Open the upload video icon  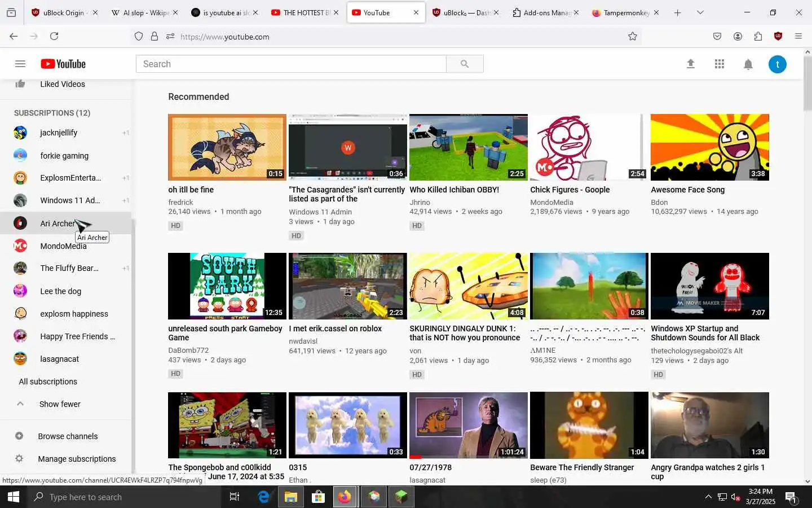point(690,64)
